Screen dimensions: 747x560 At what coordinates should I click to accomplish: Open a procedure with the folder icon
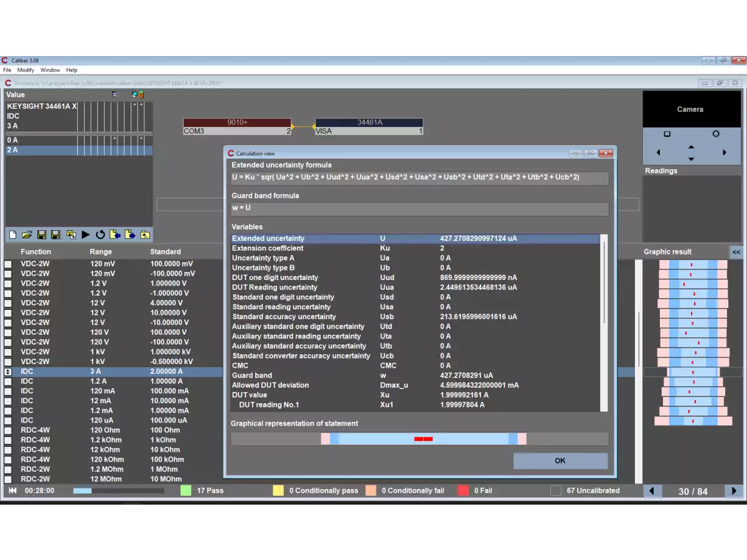27,235
